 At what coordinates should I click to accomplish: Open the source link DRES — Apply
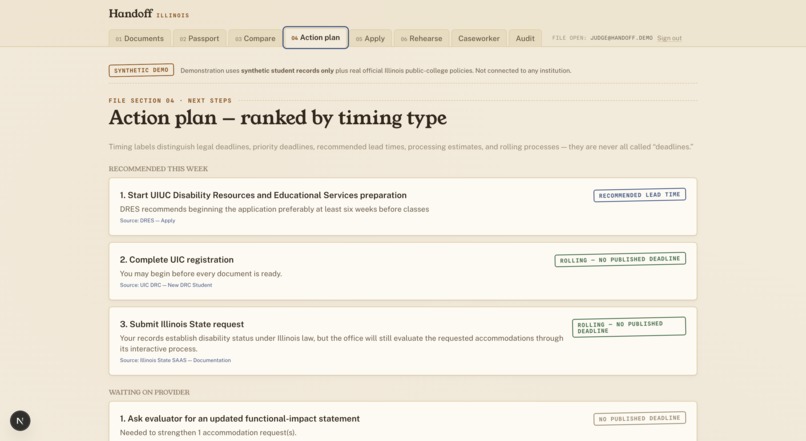148,220
